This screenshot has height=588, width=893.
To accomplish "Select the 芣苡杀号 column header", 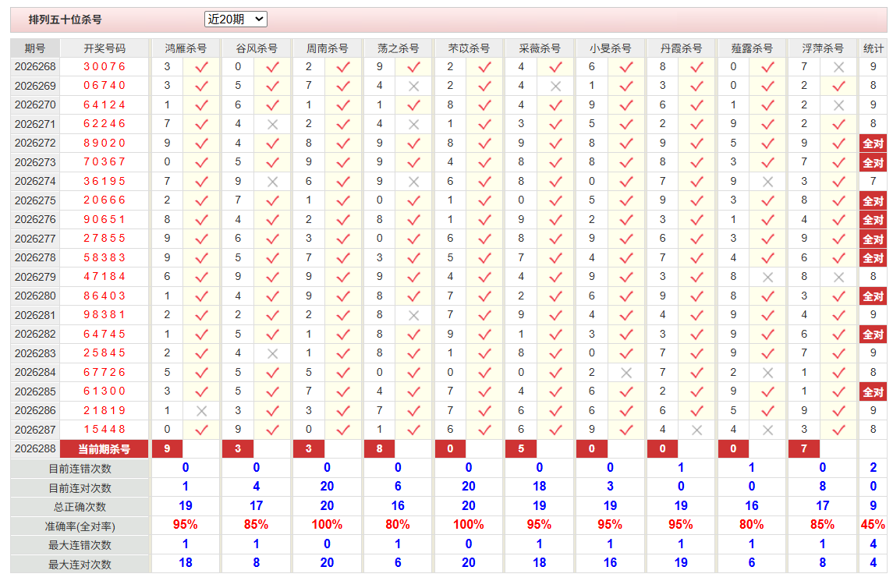I will [469, 48].
